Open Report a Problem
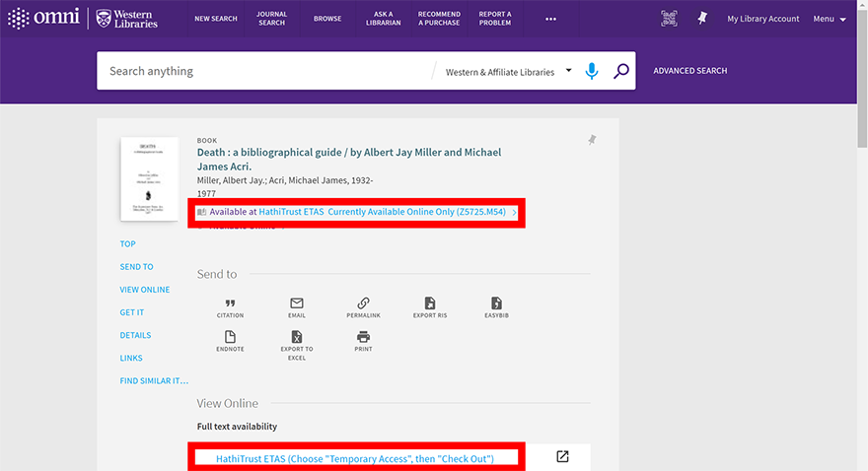This screenshot has width=868, height=471. tap(495, 19)
